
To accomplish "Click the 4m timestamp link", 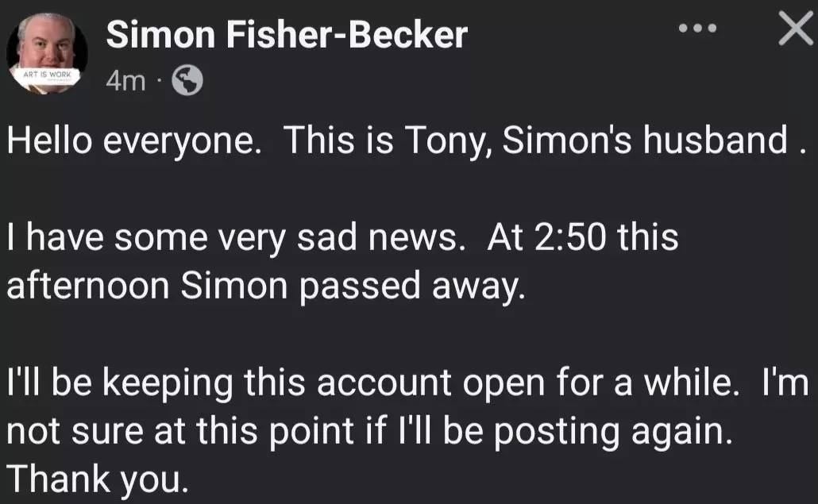I will [125, 79].
